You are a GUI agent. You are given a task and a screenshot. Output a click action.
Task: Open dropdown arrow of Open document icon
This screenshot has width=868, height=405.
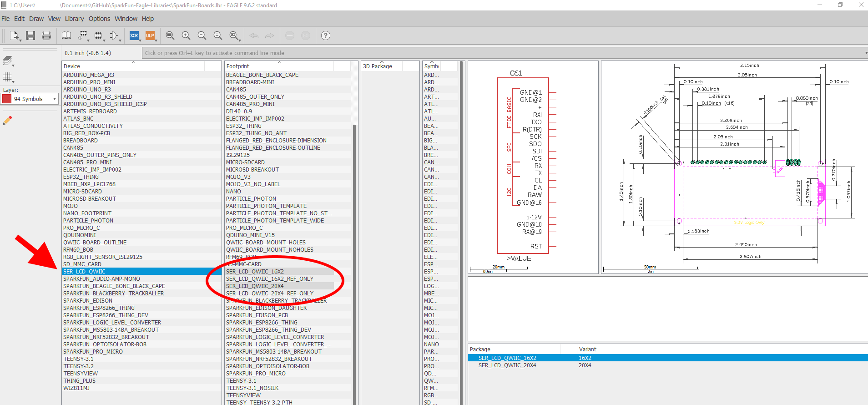(x=20, y=40)
